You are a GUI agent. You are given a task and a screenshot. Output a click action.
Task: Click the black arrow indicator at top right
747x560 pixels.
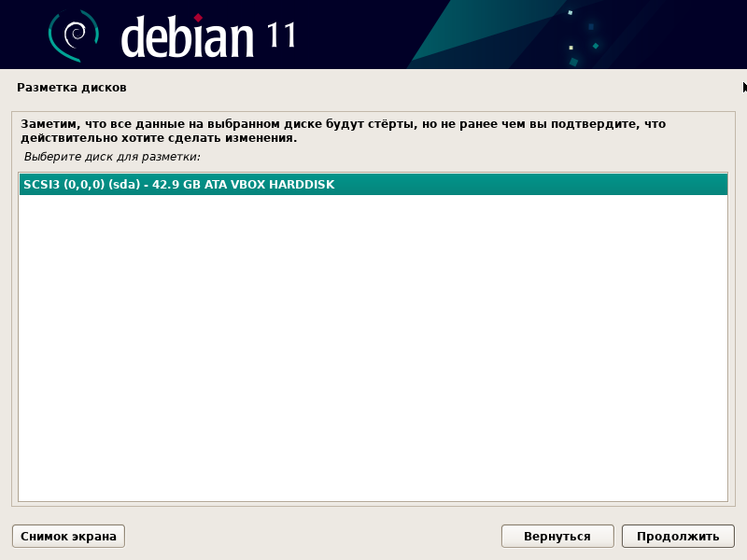[x=742, y=87]
